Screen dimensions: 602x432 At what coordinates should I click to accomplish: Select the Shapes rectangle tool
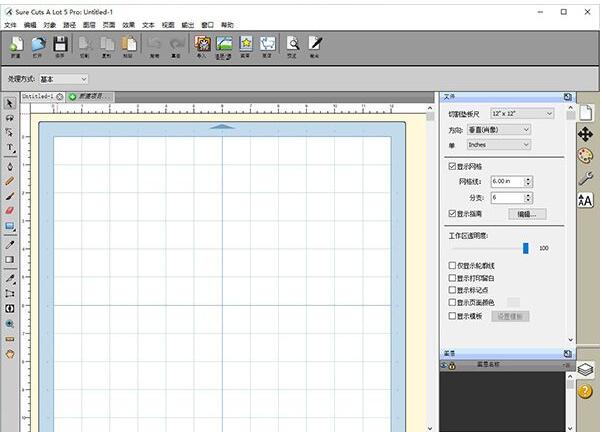[x=10, y=227]
